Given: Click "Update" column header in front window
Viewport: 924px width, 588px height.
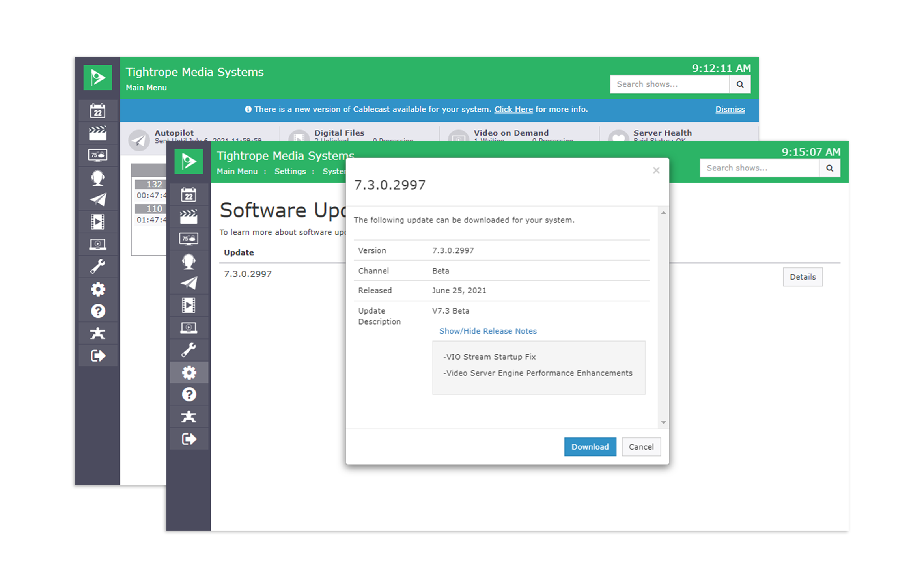Looking at the screenshot, I should coord(239,253).
